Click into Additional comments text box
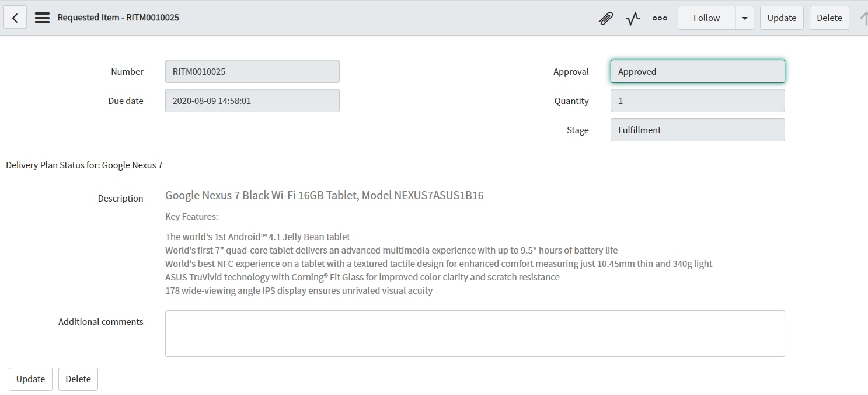868x395 pixels. coord(475,334)
